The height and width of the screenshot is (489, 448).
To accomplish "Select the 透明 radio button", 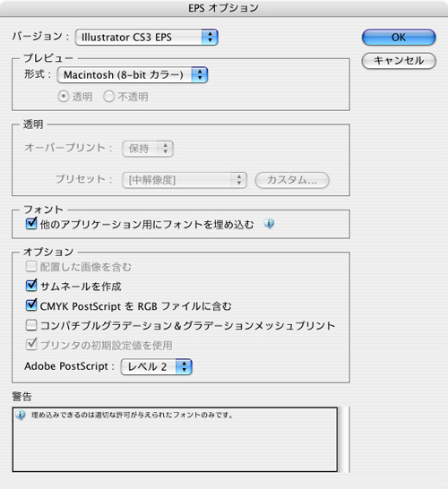I will [64, 97].
